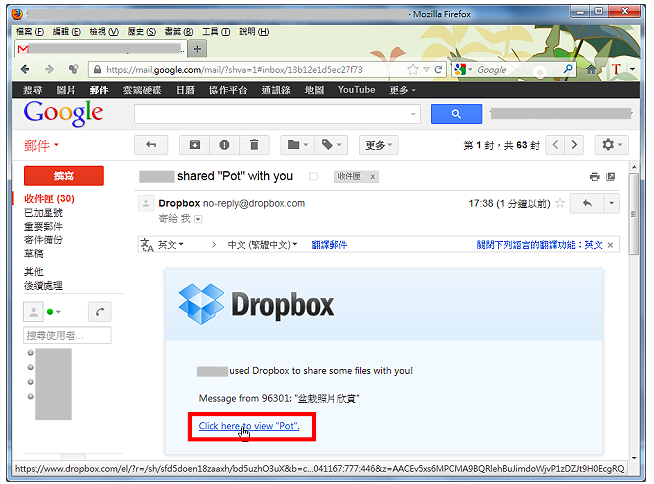Toggle the importance marker beside the subject
Screen dimensions: 654x484
(314, 176)
